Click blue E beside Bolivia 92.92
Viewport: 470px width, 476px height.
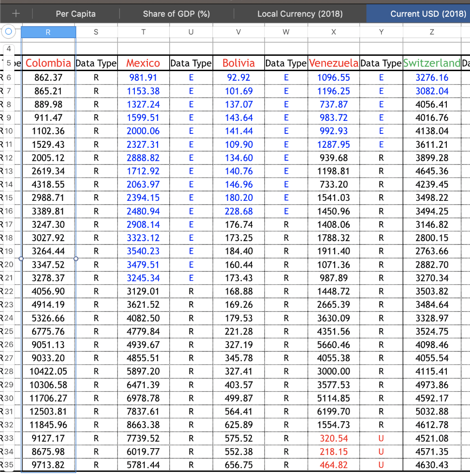coord(286,78)
